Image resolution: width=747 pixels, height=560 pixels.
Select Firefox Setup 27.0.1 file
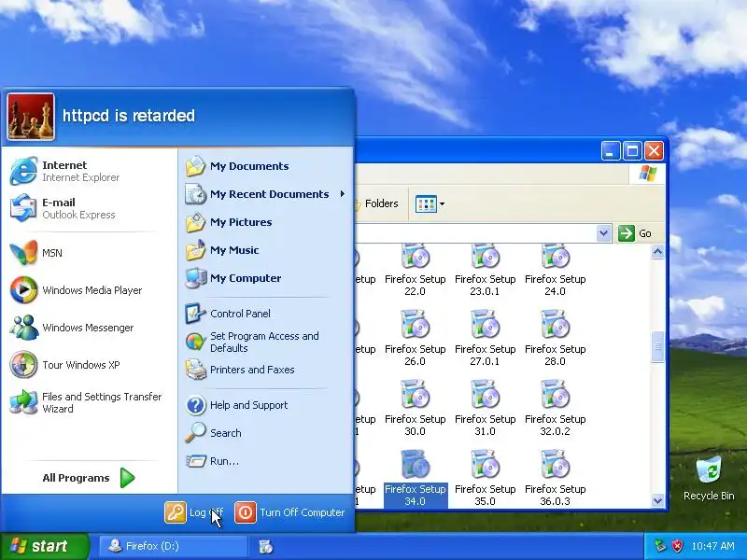point(485,338)
